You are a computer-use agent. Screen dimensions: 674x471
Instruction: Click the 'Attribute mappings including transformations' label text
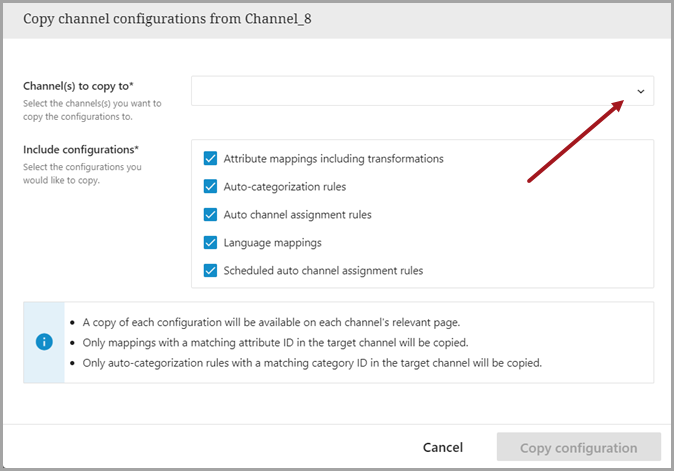point(333,158)
